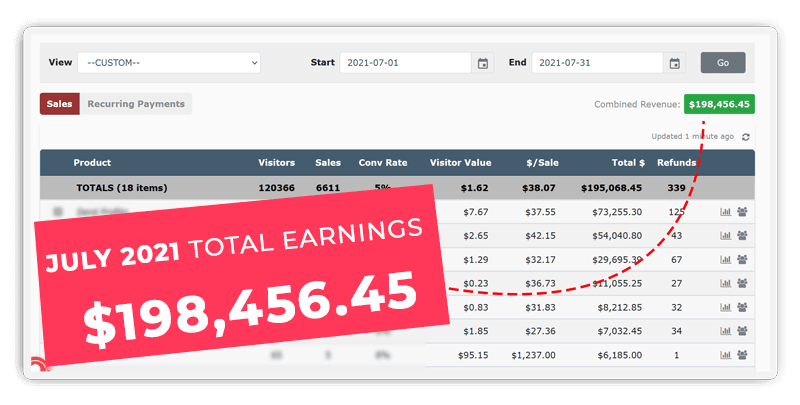
Task: Open bar chart icon in the $8,212.85 row
Action: 725,308
